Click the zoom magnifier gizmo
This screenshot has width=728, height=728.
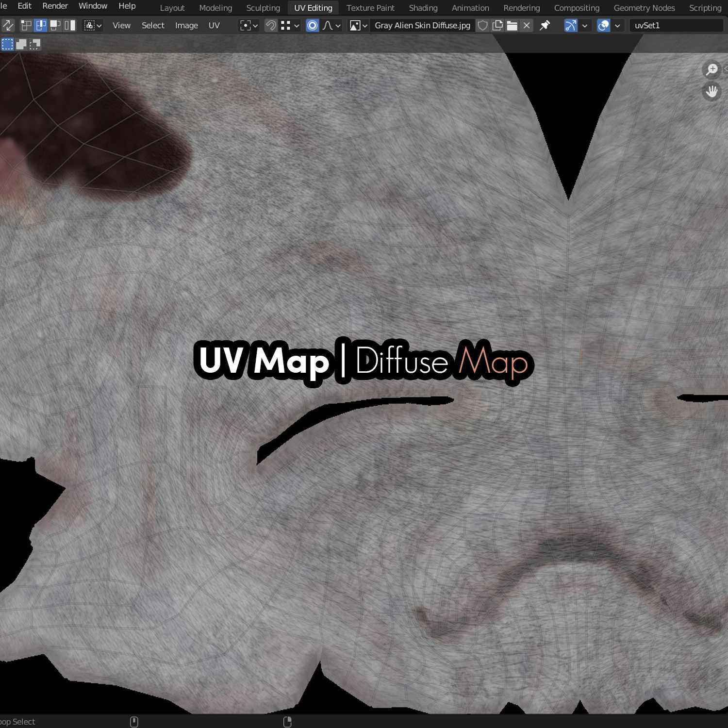click(x=711, y=69)
